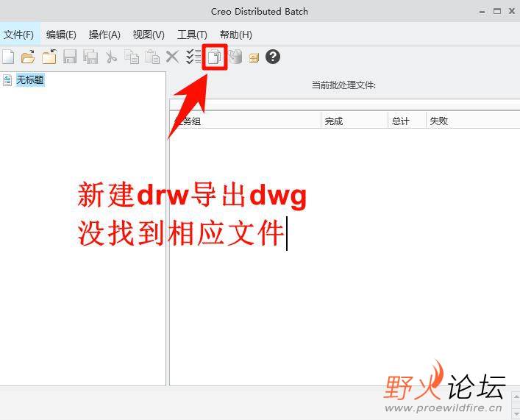Click the folder icon with the back arrow
This screenshot has width=520, height=420.
tap(49, 57)
